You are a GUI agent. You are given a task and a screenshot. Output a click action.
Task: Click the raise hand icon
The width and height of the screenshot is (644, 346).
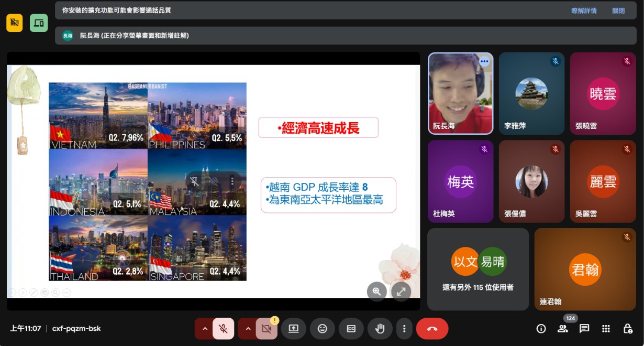pyautogui.click(x=380, y=329)
